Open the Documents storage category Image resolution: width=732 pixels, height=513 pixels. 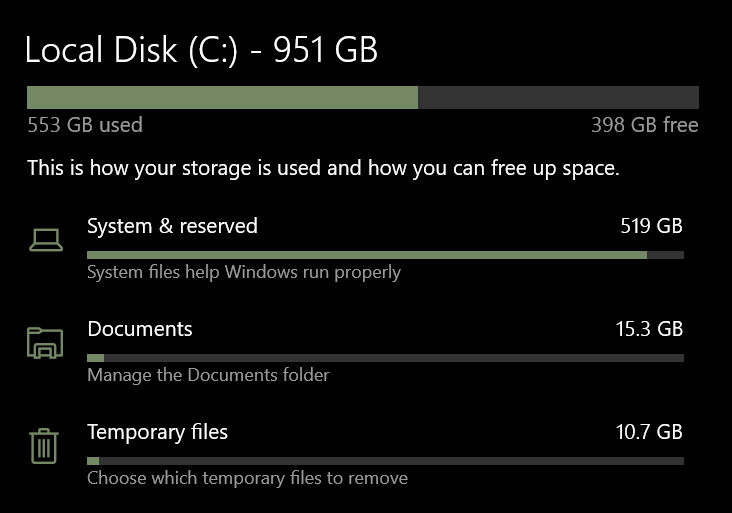click(140, 329)
